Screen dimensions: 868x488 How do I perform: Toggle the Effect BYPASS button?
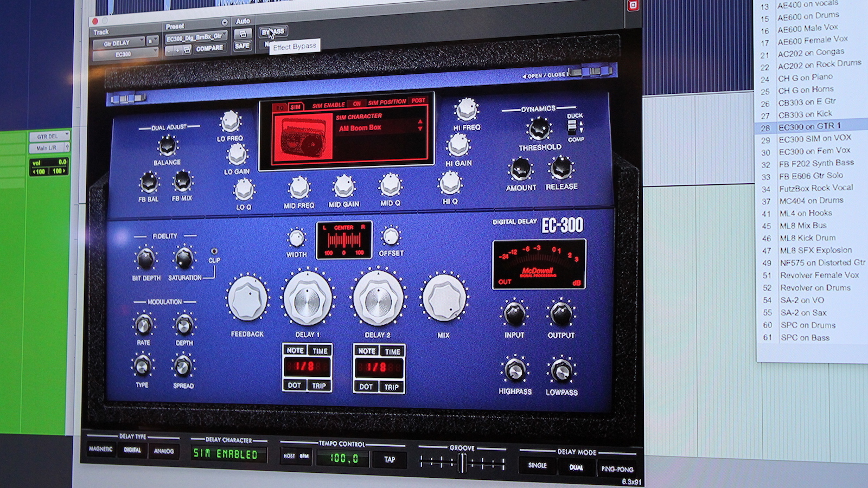(273, 32)
